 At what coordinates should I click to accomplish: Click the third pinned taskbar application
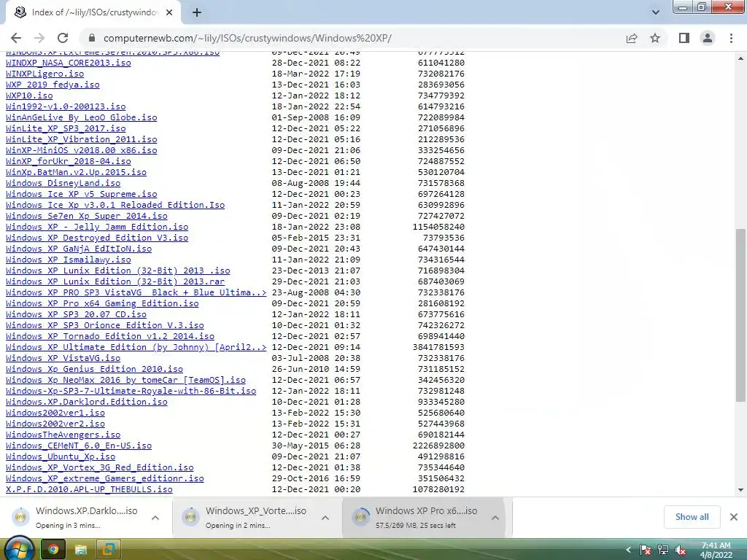click(109, 550)
